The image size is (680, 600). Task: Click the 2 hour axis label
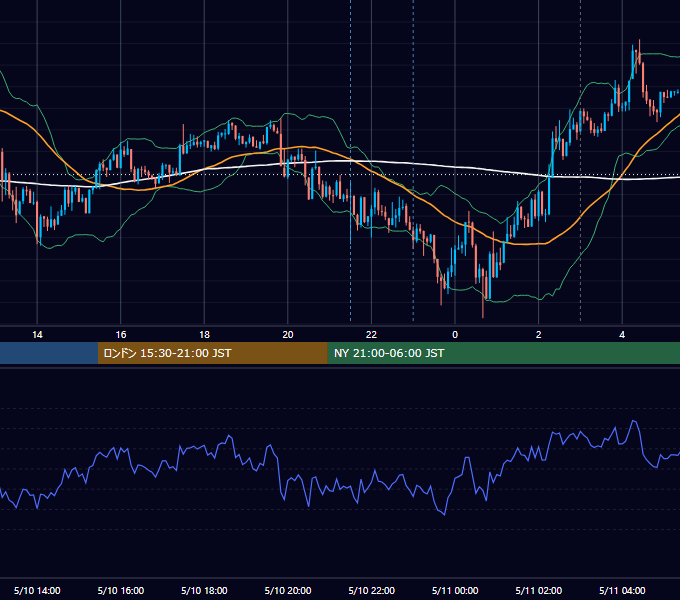point(539,335)
